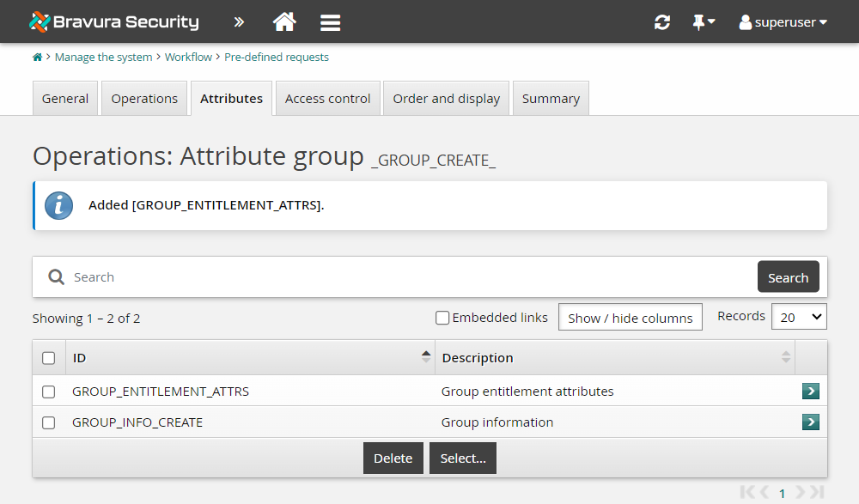Expand the superuser account menu
Image resolution: width=859 pixels, height=504 pixels.
[782, 21]
